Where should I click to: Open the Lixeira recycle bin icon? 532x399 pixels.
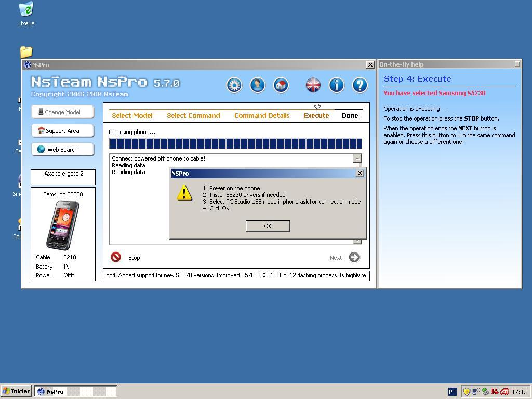[x=26, y=9]
